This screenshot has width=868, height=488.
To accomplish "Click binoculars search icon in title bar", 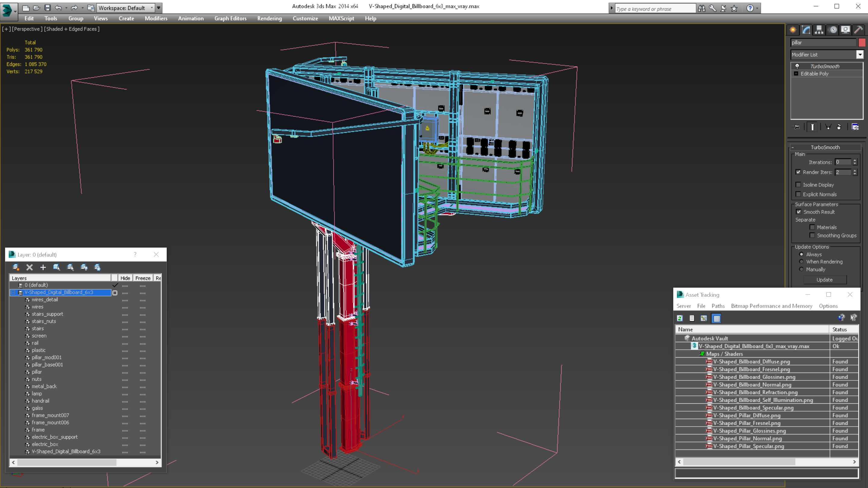I will [x=702, y=8].
